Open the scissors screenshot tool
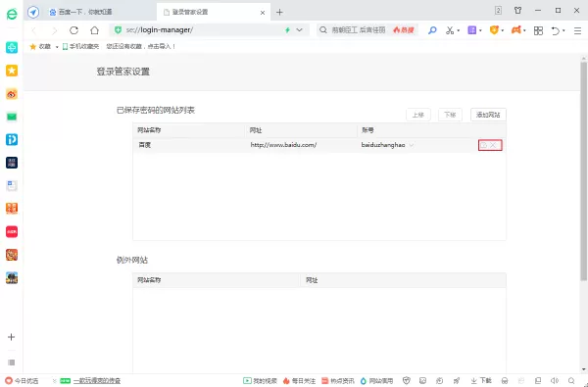588x387 pixels. [450, 30]
